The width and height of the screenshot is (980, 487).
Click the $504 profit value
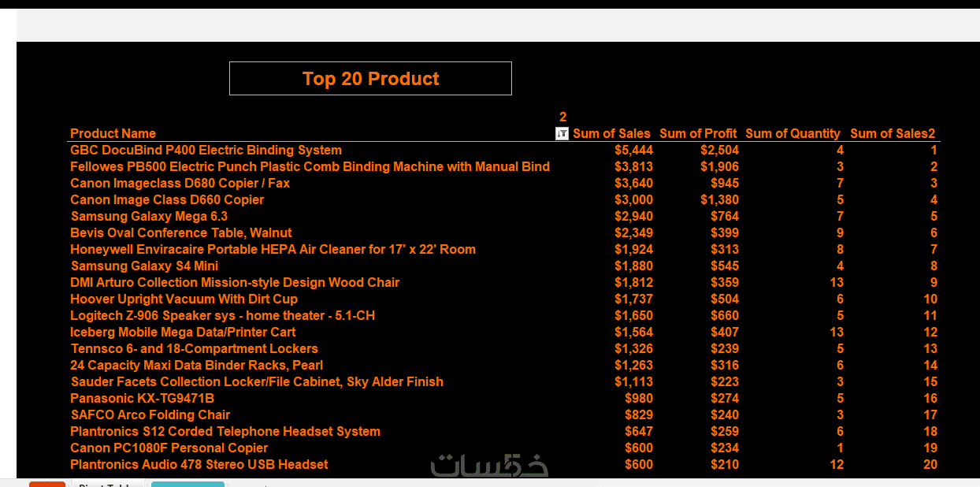(725, 299)
